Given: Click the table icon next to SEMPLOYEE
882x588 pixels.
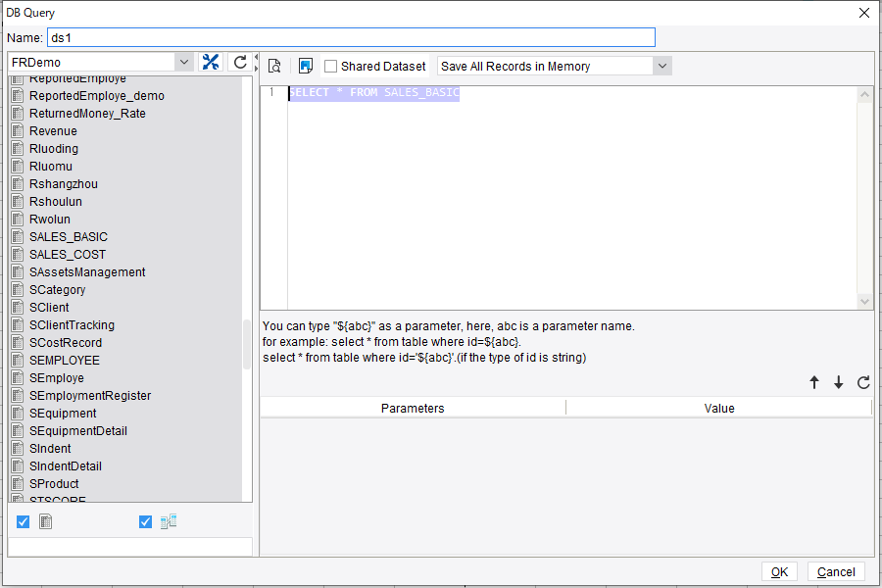Looking at the screenshot, I should pyautogui.click(x=18, y=360).
